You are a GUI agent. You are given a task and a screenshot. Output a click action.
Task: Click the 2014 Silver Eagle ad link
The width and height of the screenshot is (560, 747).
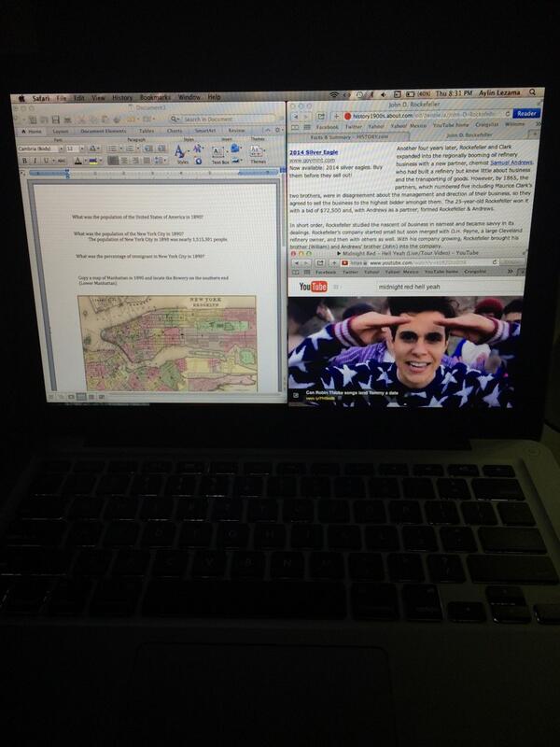click(x=314, y=152)
